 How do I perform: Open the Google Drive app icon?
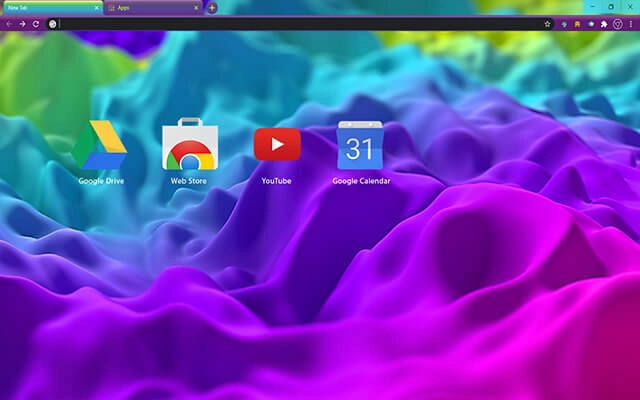100,145
